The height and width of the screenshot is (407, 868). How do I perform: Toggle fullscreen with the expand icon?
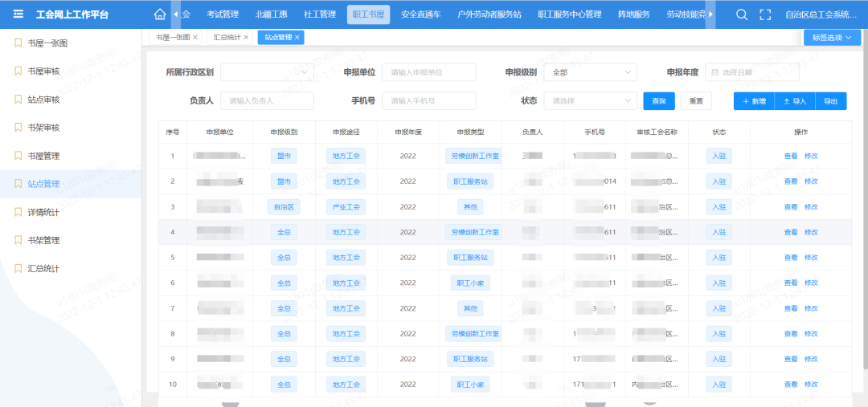tap(765, 14)
